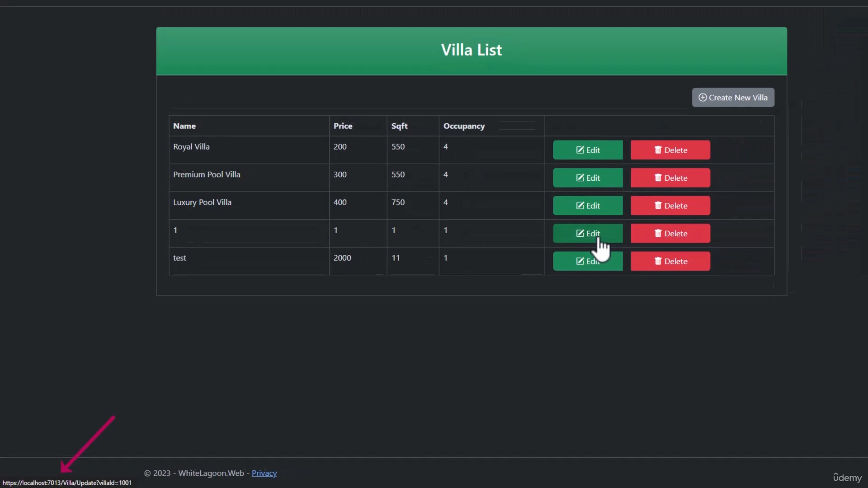Click the Price column header
The width and height of the screenshot is (868, 488).
pyautogui.click(x=343, y=126)
